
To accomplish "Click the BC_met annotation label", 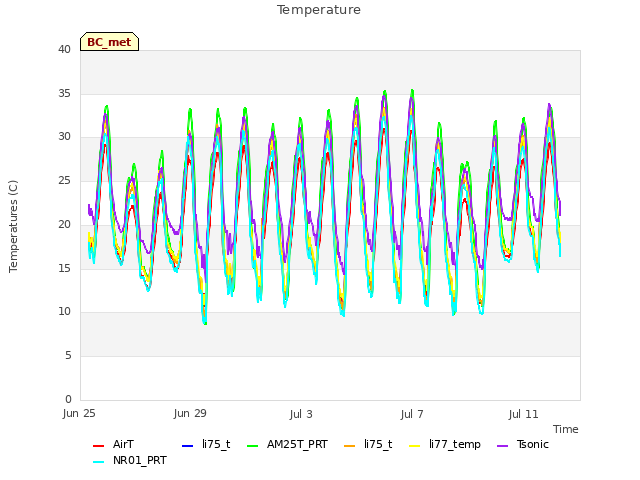I will pyautogui.click(x=109, y=42).
